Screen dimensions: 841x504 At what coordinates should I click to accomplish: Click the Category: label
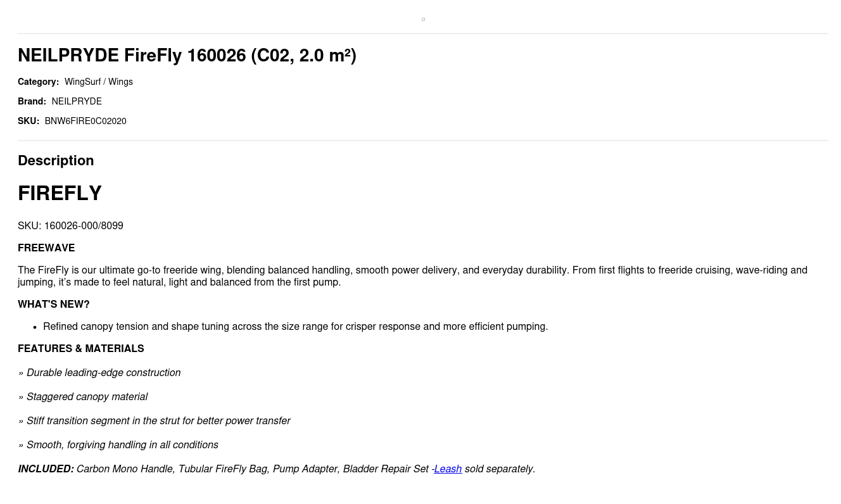pos(38,82)
